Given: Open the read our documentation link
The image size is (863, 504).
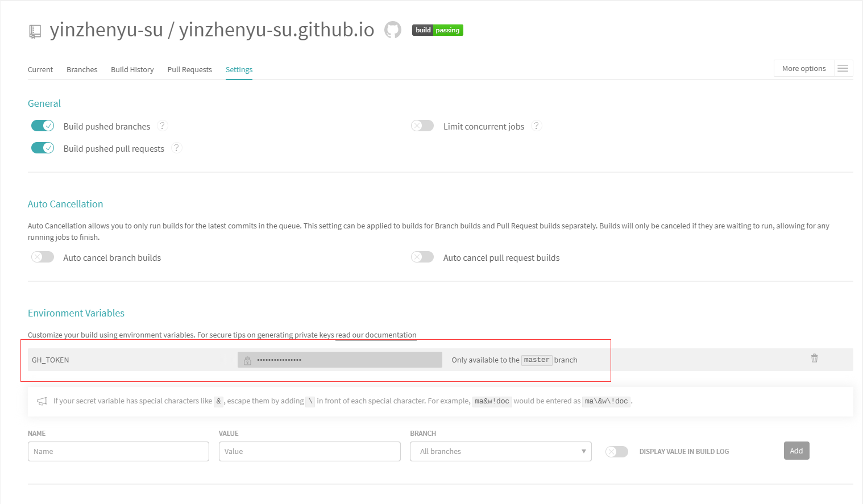Looking at the screenshot, I should pos(376,335).
